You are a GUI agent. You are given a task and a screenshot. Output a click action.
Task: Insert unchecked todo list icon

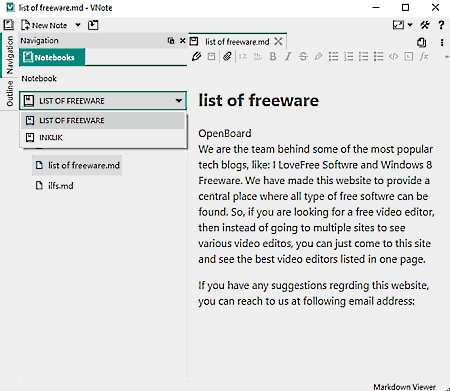click(x=378, y=56)
